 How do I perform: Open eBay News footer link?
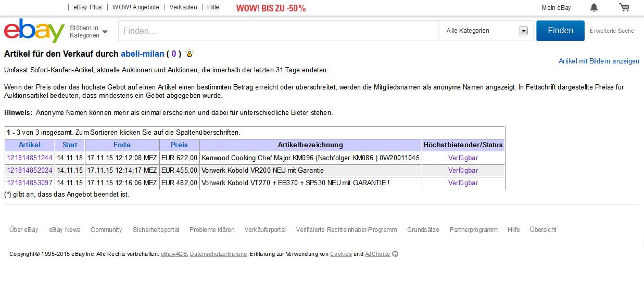[x=65, y=229]
